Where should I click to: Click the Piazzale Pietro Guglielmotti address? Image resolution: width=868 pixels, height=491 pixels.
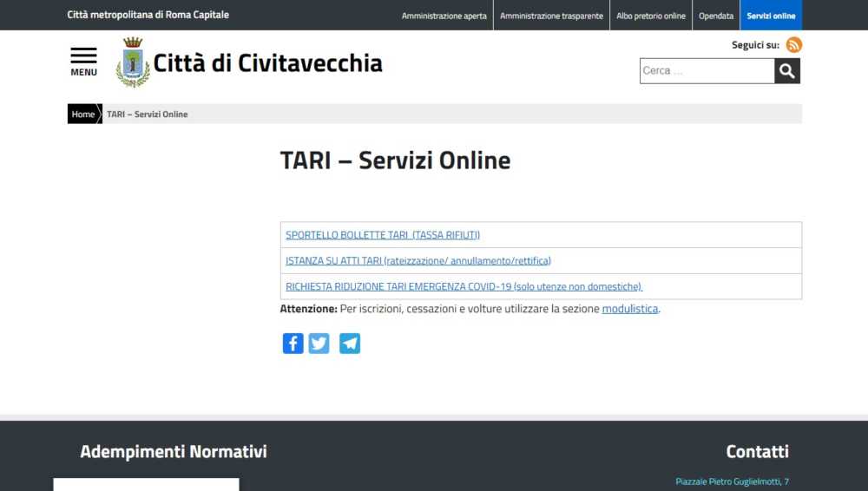point(733,481)
